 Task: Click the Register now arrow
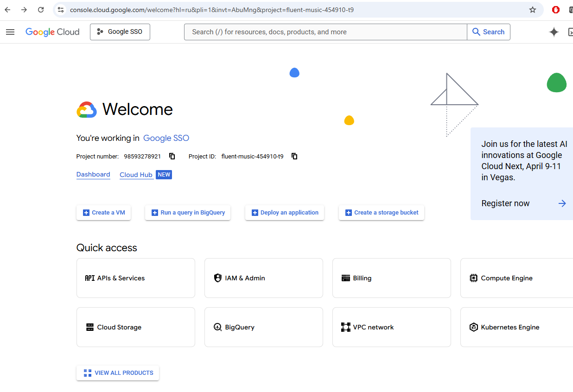(x=562, y=203)
